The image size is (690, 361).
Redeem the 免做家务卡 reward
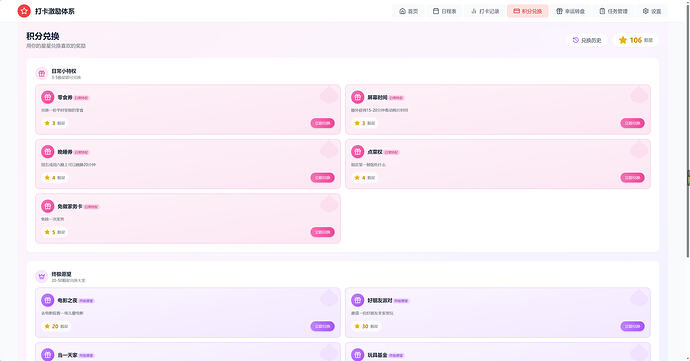point(323,232)
